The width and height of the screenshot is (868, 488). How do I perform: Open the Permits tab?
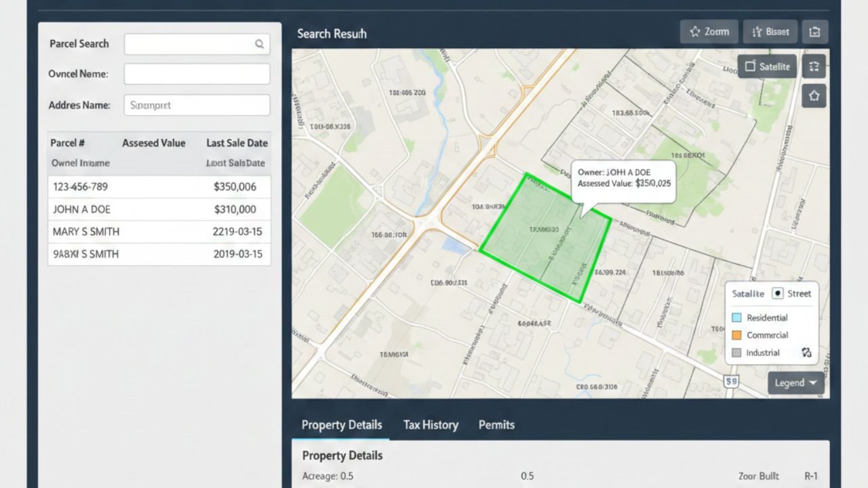pos(496,425)
